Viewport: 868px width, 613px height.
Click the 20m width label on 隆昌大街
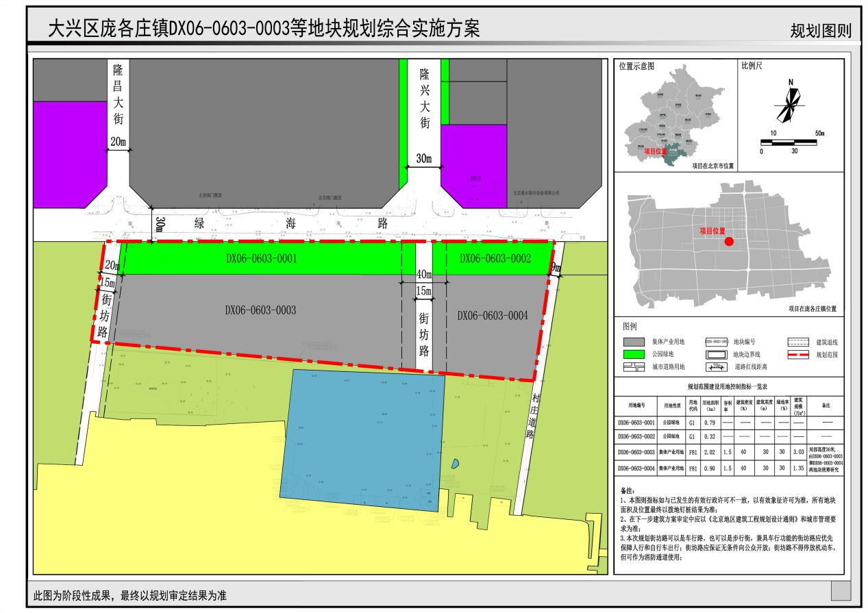[118, 141]
